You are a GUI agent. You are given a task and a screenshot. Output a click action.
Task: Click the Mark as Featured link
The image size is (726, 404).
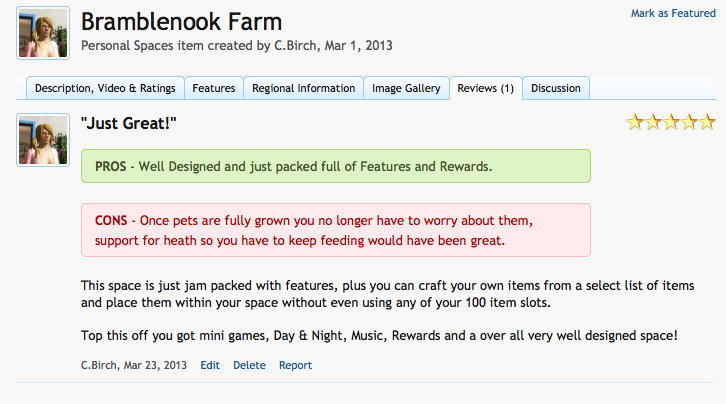coord(673,13)
